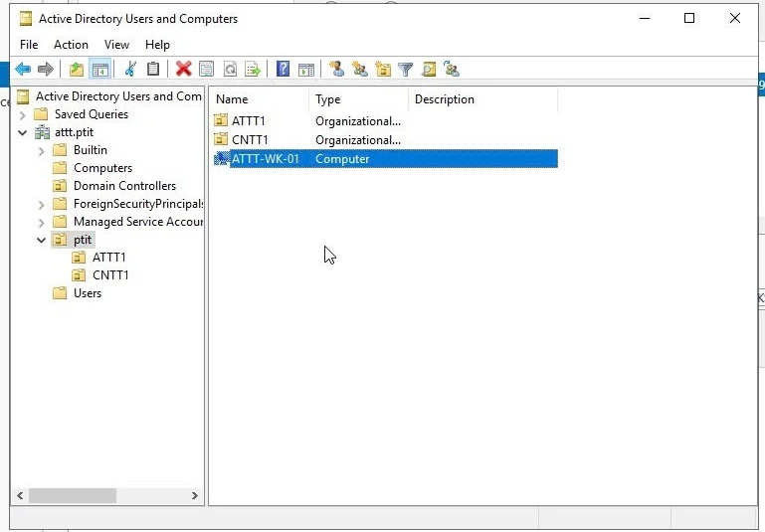This screenshot has height=532, width=765.
Task: Minimize the Active Directory window
Action: click(x=645, y=19)
